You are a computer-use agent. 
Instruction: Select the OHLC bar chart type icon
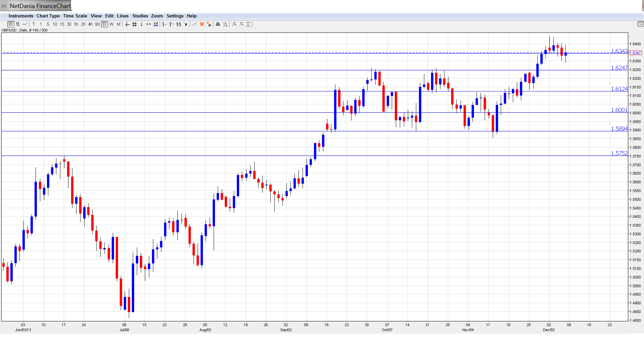point(18,24)
